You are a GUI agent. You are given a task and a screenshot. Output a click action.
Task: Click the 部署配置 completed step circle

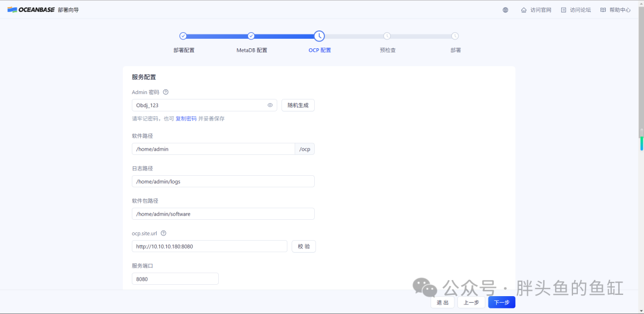click(183, 36)
